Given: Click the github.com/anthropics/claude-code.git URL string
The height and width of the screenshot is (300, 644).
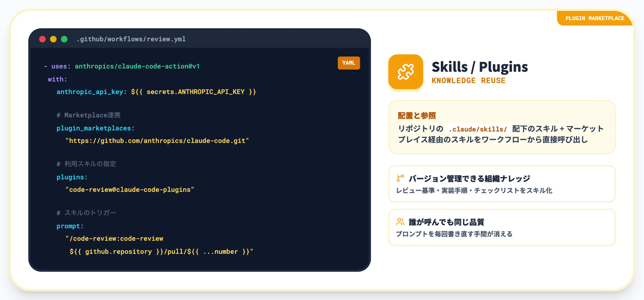Looking at the screenshot, I should [157, 141].
